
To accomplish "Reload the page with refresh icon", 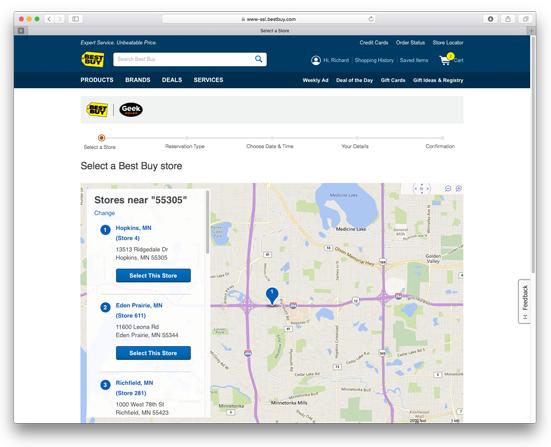I will pyautogui.click(x=371, y=19).
